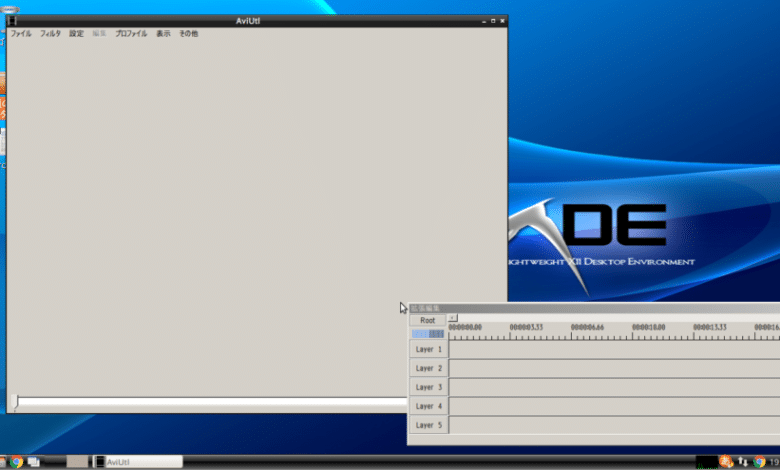Toggle the Layer 1 button
780x470 pixels.
tap(429, 349)
